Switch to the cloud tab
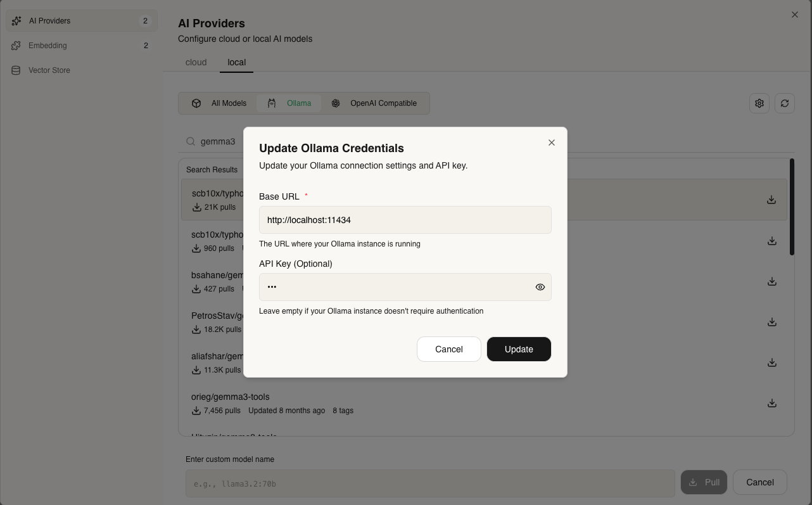This screenshot has height=505, width=812. pyautogui.click(x=196, y=62)
